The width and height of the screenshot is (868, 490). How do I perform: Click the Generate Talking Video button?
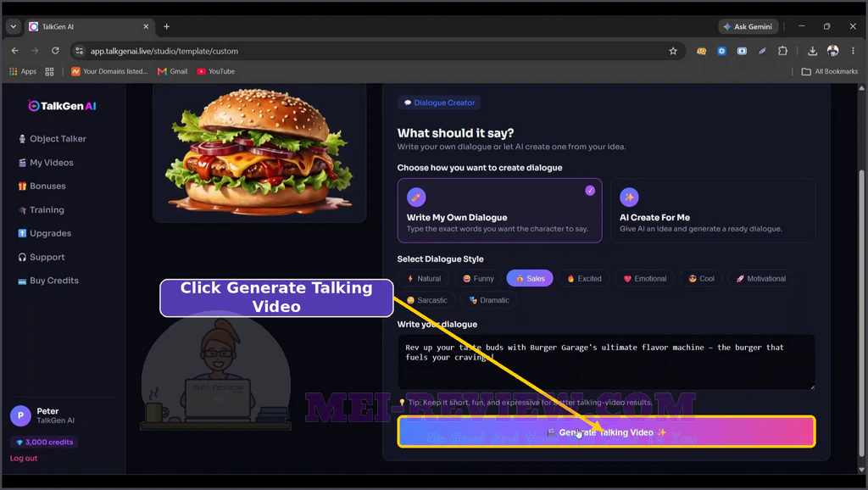(x=606, y=432)
